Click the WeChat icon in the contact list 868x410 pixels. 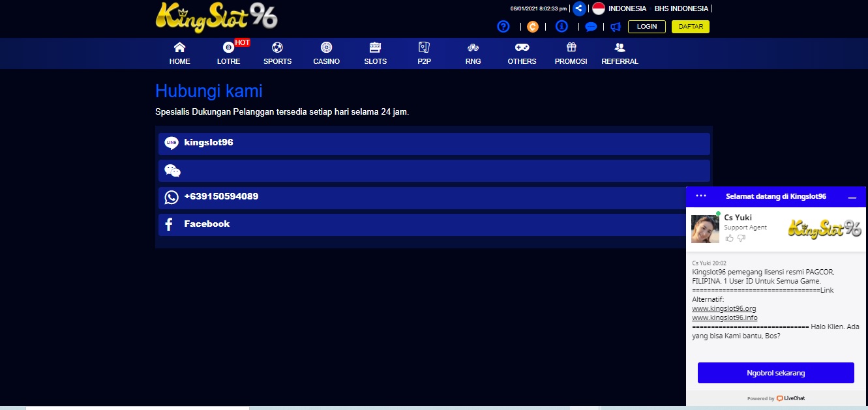[172, 171]
